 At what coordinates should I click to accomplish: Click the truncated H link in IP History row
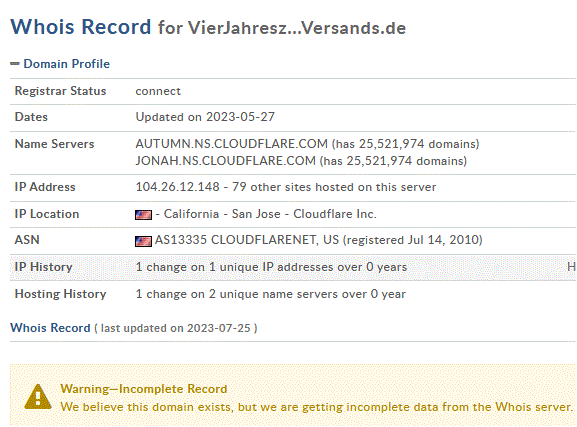(x=571, y=267)
